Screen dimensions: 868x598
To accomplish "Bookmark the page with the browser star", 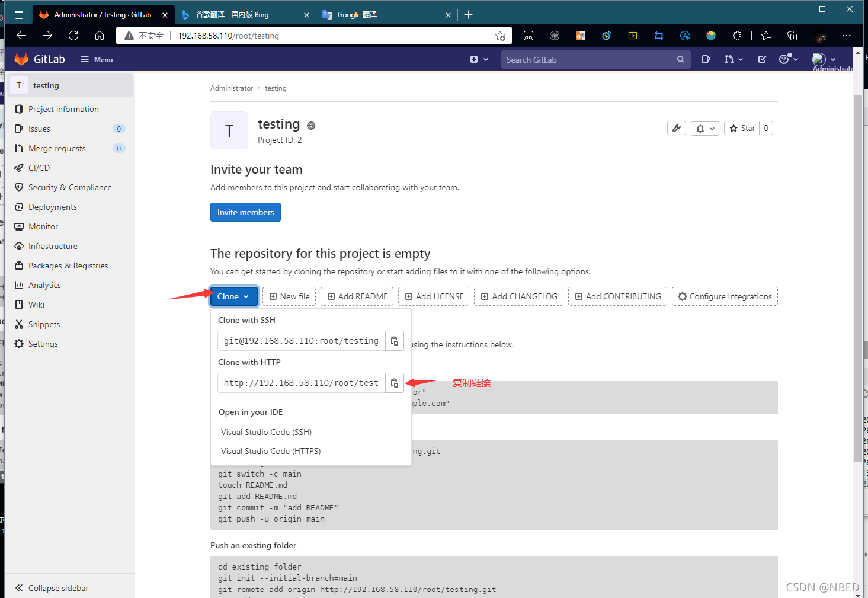I will pos(500,36).
